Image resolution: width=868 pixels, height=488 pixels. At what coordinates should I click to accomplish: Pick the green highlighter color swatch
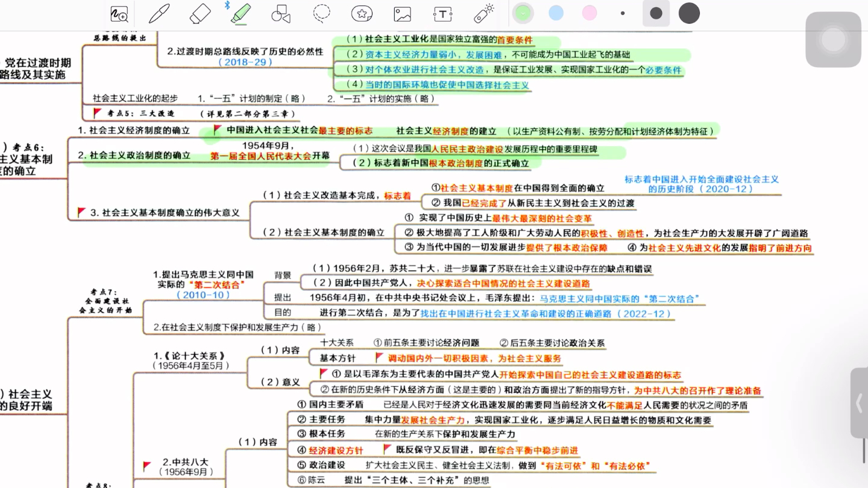click(x=523, y=13)
